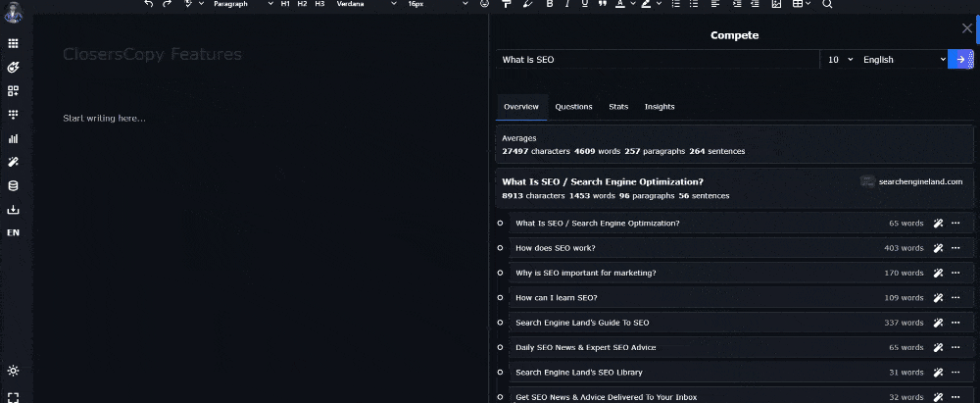Undo the last edit

(149, 4)
